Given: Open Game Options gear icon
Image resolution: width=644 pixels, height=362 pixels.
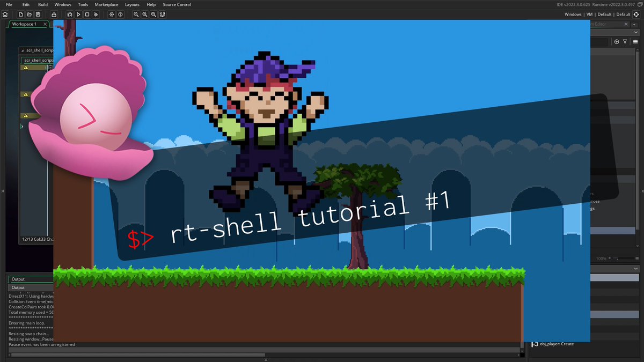Looking at the screenshot, I should click(112, 14).
